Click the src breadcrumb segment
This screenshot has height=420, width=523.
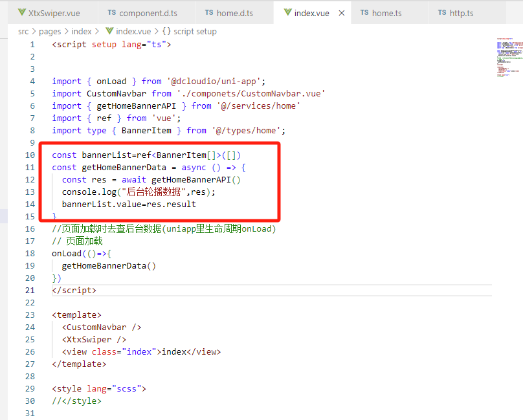pyautogui.click(x=23, y=31)
